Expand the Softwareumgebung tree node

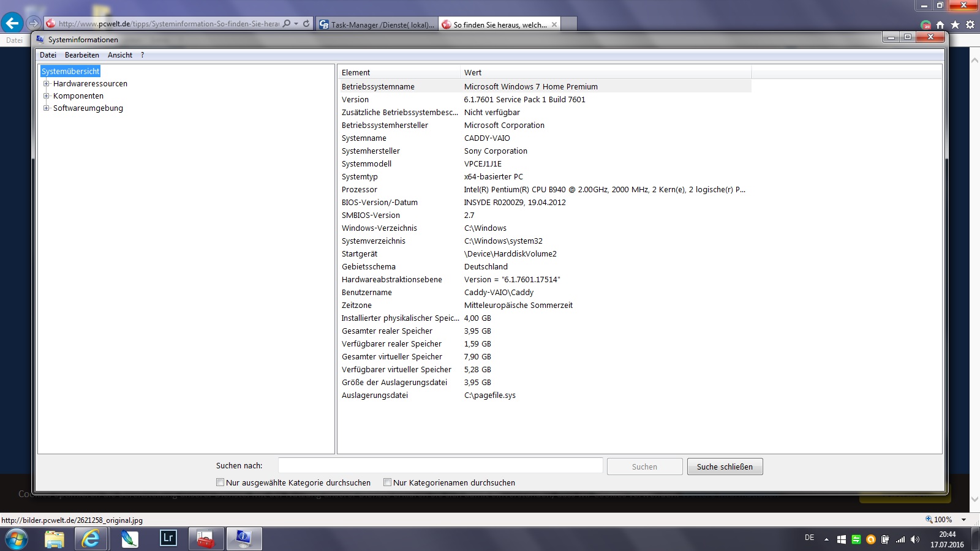pos(46,108)
